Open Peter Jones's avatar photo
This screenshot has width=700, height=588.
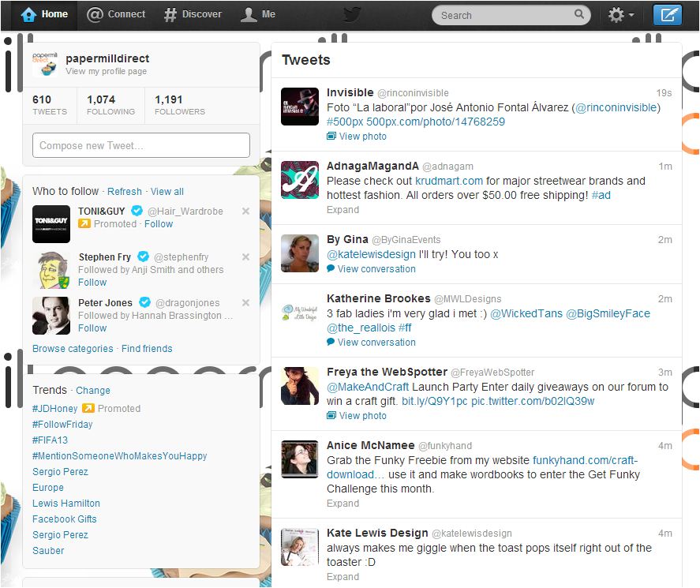pyautogui.click(x=51, y=316)
